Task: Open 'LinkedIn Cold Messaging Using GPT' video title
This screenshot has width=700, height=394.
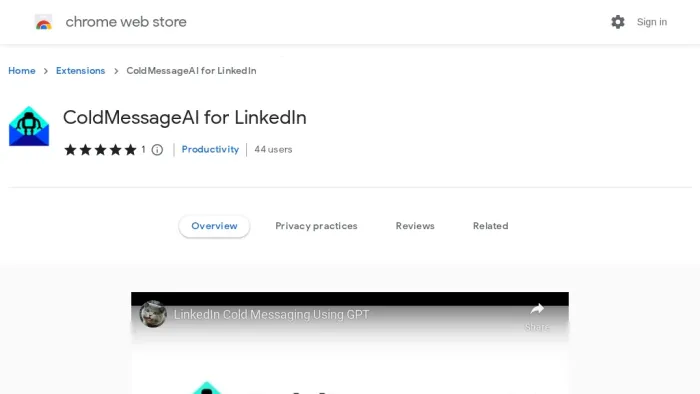Action: pyautogui.click(x=271, y=315)
